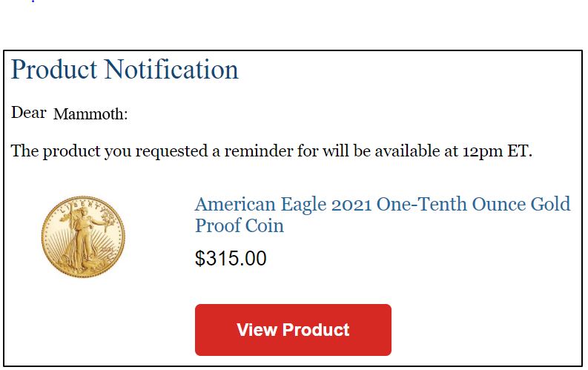Image resolution: width=588 pixels, height=370 pixels.
Task: Click the word "Notification" in the heading
Action: tap(171, 70)
